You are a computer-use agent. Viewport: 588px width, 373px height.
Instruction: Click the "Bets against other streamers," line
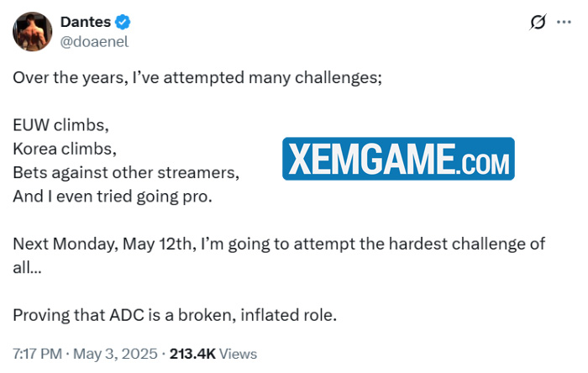click(x=126, y=173)
